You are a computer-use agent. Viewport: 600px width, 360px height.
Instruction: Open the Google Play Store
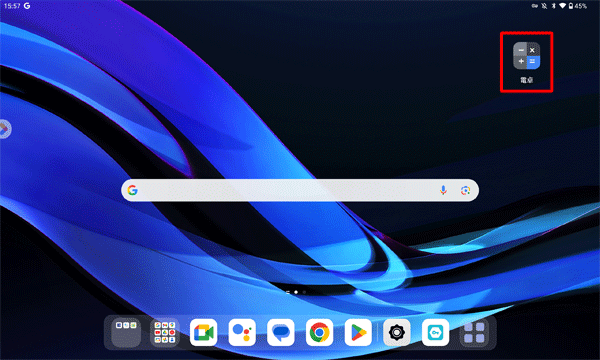(358, 332)
